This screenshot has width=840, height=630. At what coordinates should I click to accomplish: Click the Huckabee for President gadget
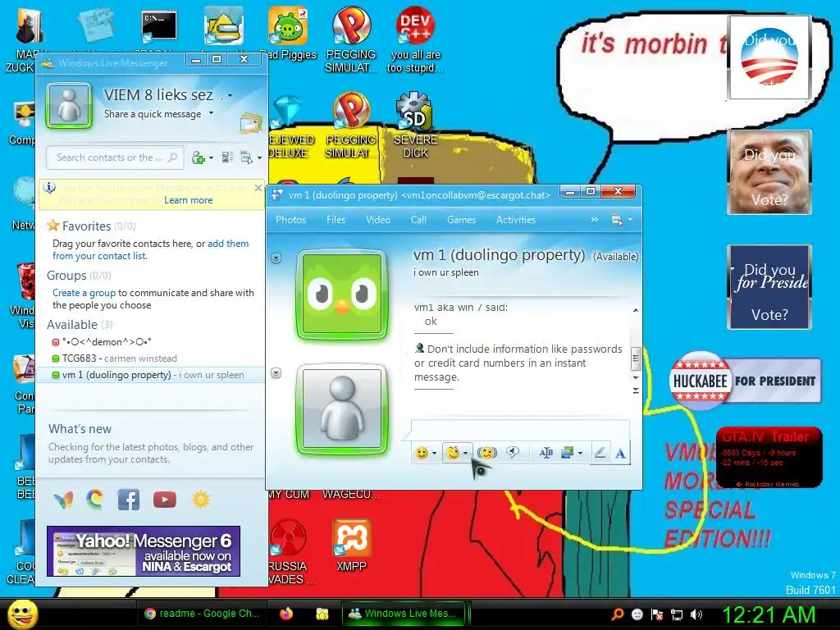coord(745,381)
